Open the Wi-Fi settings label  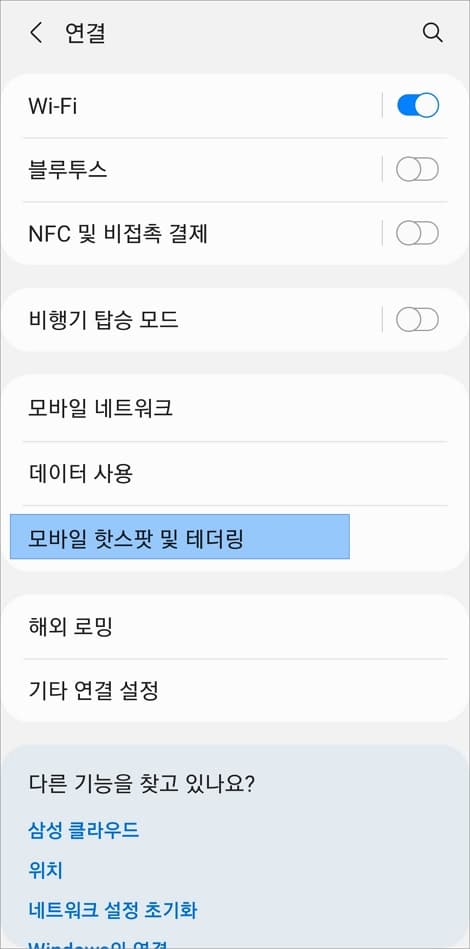(53, 106)
